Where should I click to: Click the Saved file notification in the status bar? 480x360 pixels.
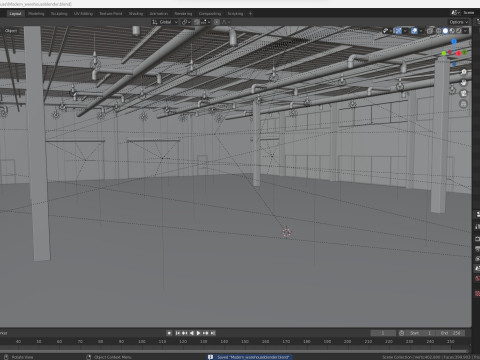[250, 357]
